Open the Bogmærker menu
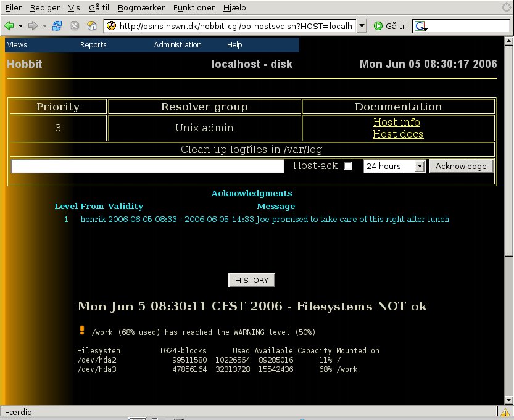The image size is (514, 420). tap(141, 7)
